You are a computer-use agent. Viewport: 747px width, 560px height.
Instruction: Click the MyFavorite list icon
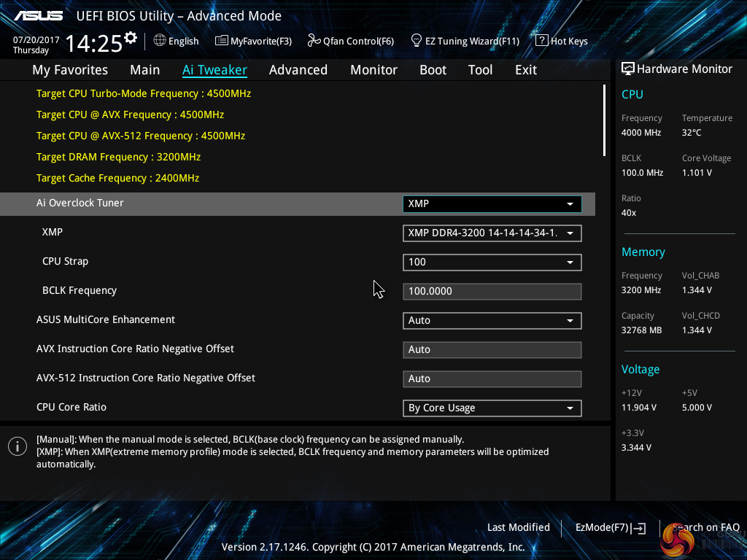click(222, 41)
